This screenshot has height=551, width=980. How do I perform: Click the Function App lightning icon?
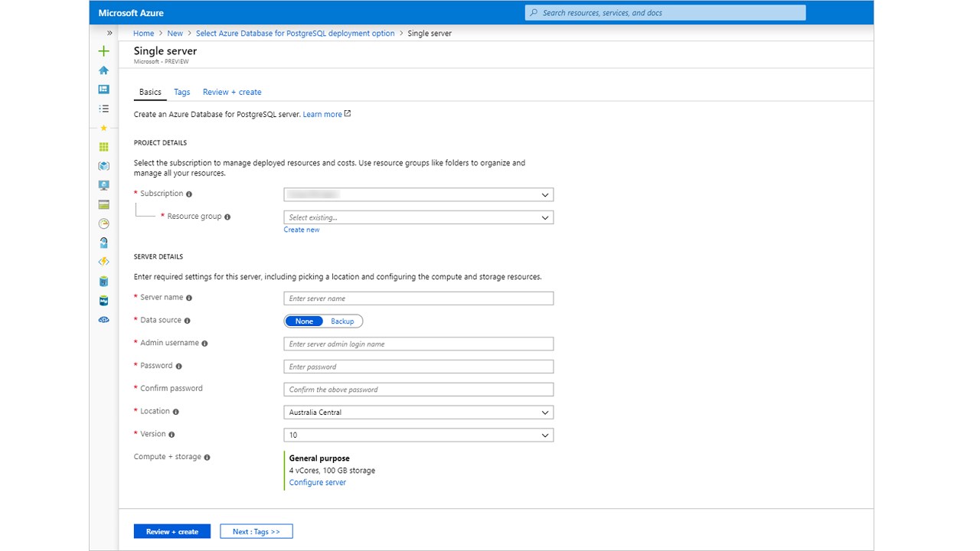click(x=104, y=262)
